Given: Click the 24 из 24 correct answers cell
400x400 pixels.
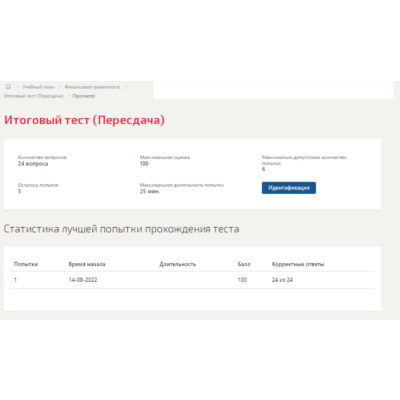Looking at the screenshot, I should (x=282, y=280).
